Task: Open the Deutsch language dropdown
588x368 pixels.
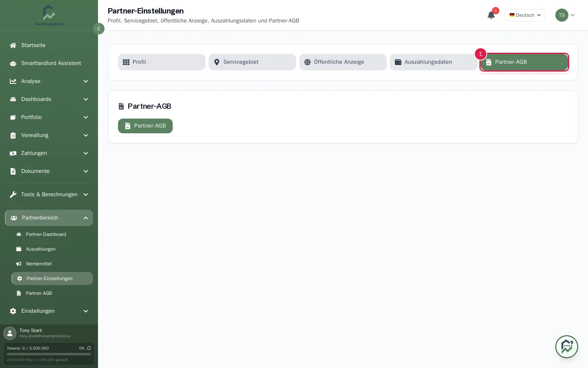Action: (x=525, y=15)
